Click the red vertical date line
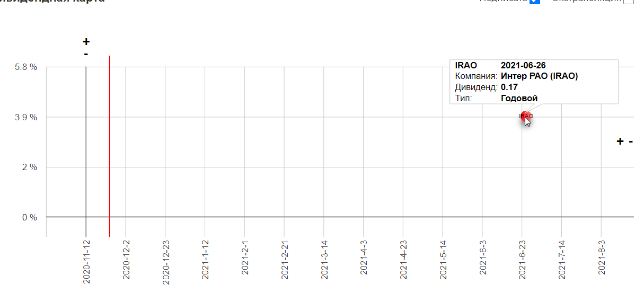Screen dimensions: 644x293 coord(110,146)
